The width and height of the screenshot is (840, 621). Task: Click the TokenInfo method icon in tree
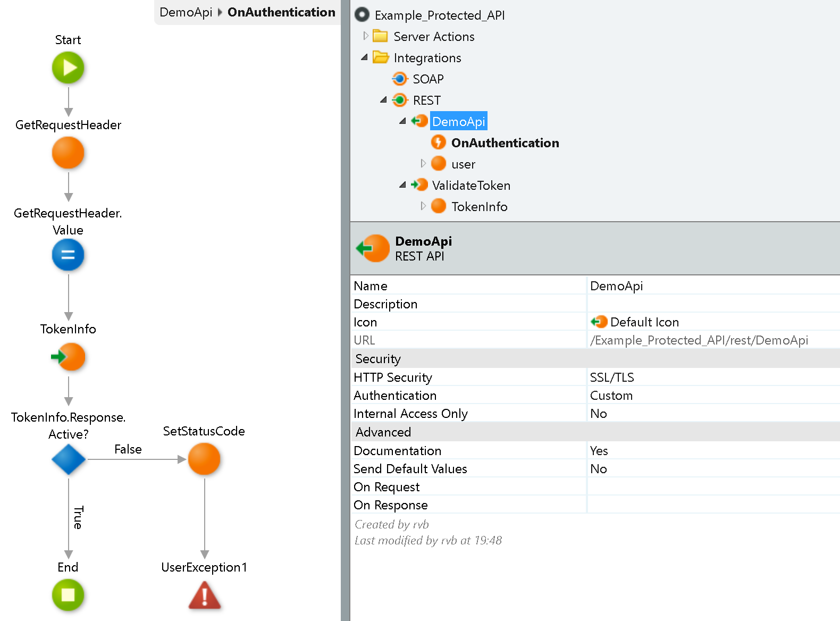(x=439, y=206)
